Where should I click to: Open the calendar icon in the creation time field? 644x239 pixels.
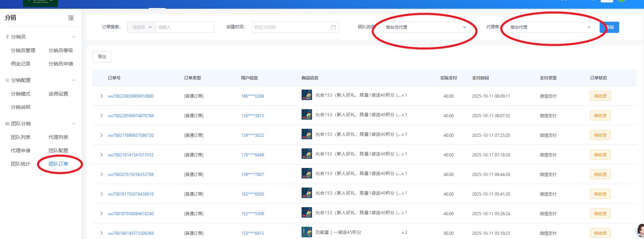point(333,27)
